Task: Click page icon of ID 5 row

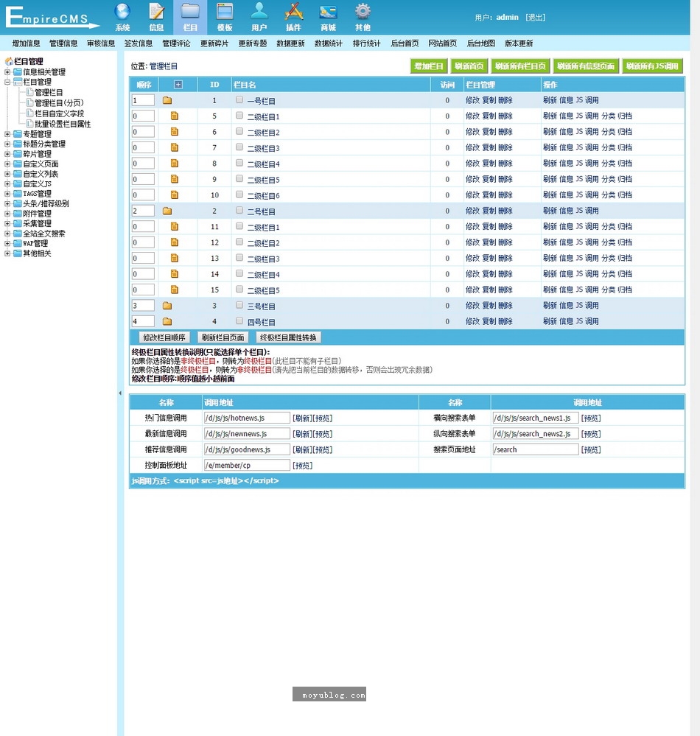Action: tap(174, 116)
